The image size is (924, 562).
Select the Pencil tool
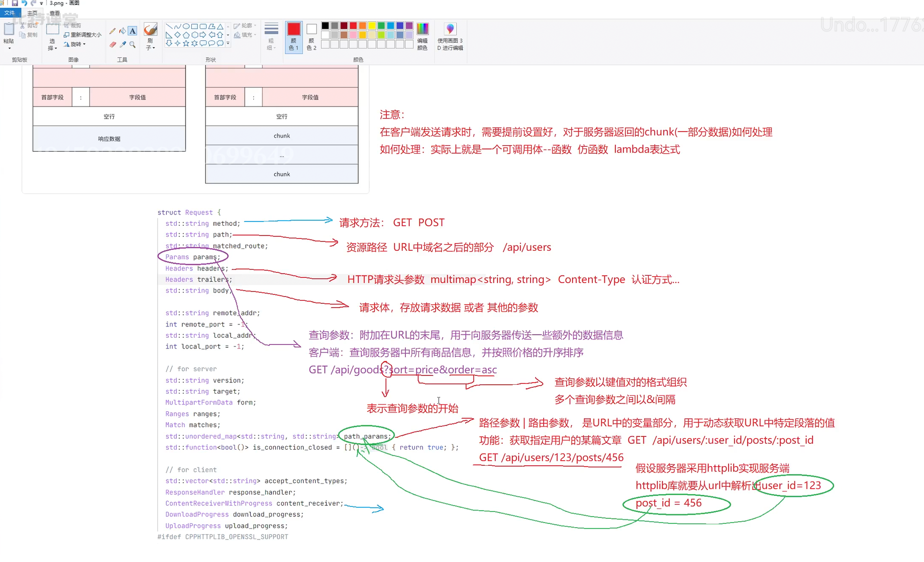112,31
